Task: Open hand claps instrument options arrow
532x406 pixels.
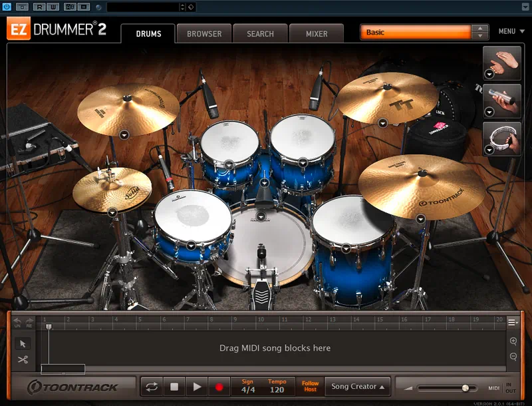Action: tap(489, 74)
